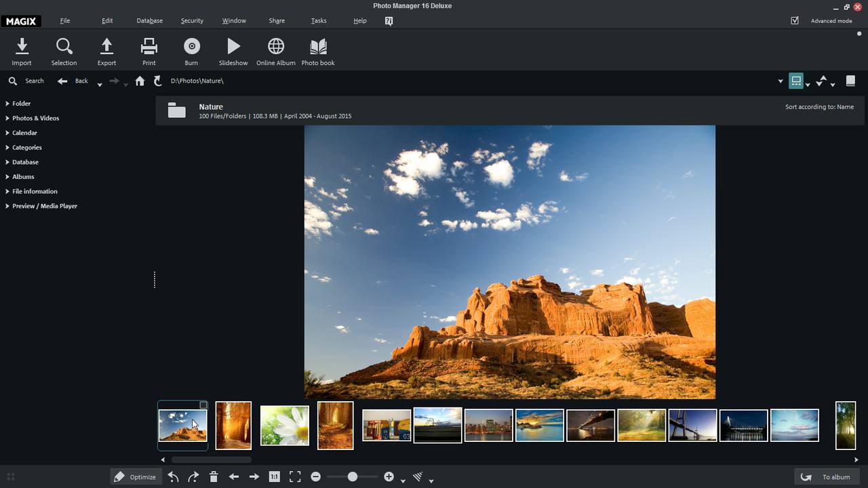The height and width of the screenshot is (488, 868).
Task: Open the Print tool
Action: [149, 51]
